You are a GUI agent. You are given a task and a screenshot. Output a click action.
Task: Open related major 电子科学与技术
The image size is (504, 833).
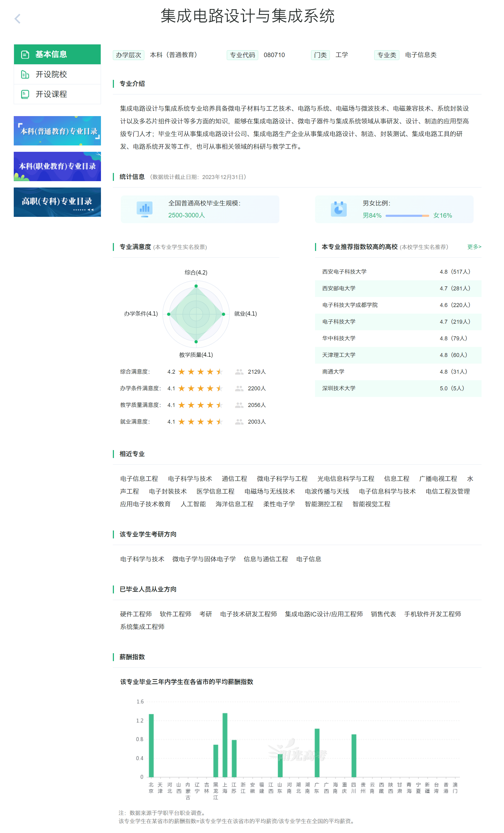click(x=190, y=479)
